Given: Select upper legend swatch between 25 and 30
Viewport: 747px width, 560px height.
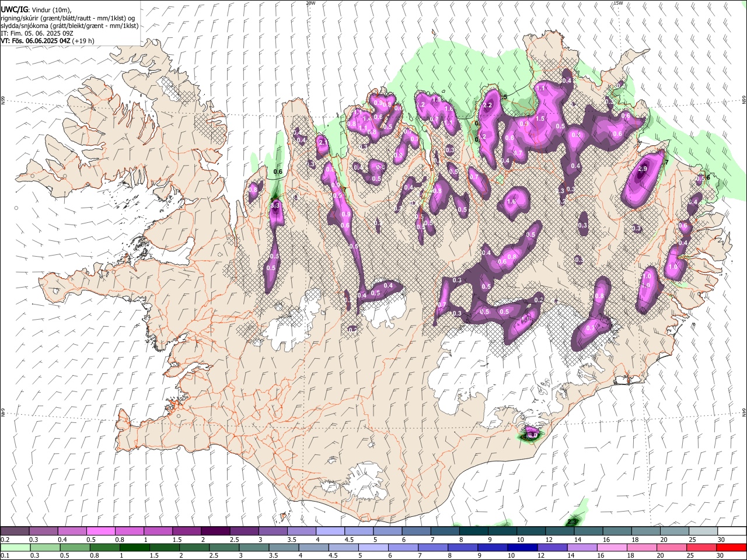Looking at the screenshot, I should (703, 531).
